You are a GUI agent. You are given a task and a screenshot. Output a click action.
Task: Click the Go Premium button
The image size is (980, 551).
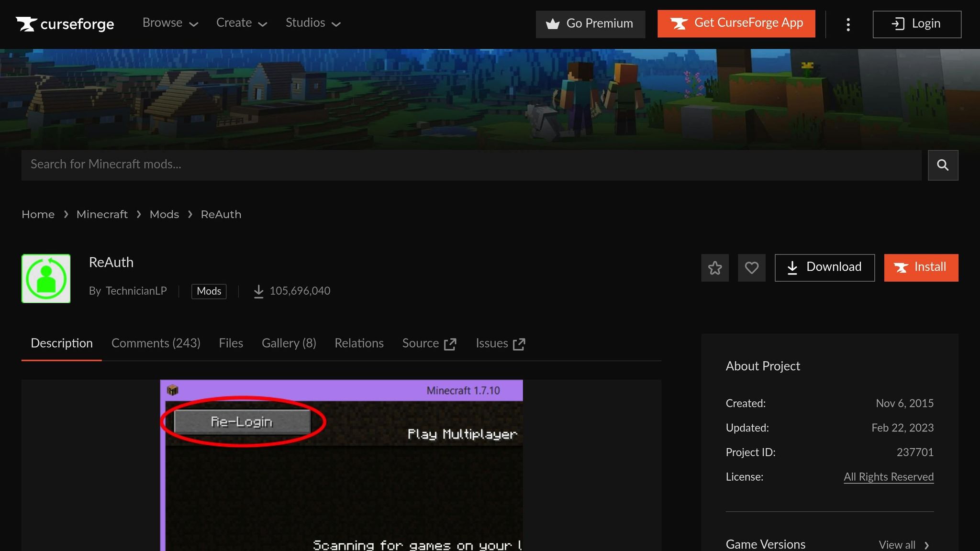pos(590,24)
